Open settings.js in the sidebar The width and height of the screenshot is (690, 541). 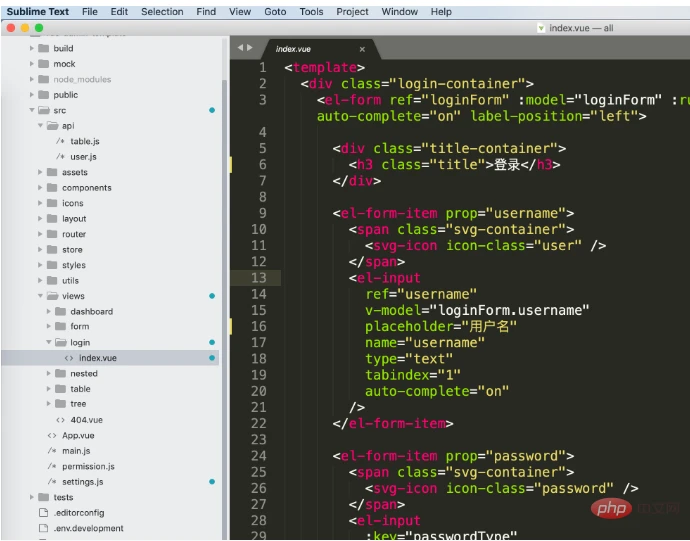coord(83,482)
